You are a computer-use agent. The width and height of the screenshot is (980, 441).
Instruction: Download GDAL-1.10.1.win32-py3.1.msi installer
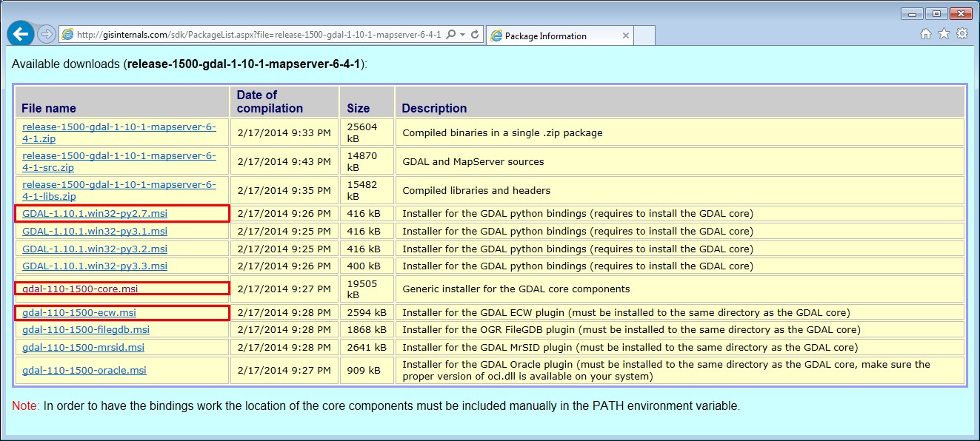pos(95,231)
